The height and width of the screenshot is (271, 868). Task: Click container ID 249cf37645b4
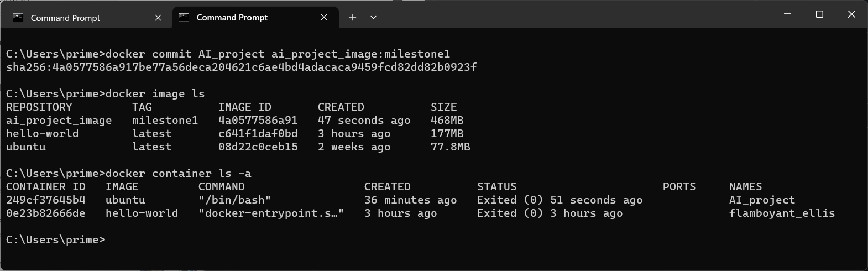click(46, 200)
